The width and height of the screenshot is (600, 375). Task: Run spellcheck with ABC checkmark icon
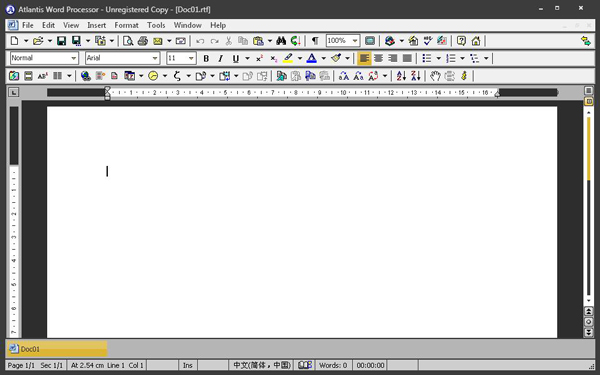pyautogui.click(x=427, y=41)
